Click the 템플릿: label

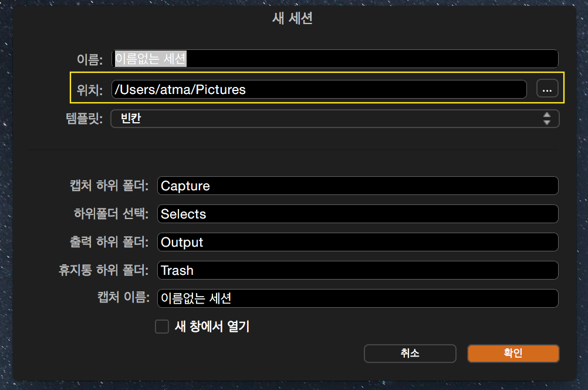pyautogui.click(x=86, y=119)
